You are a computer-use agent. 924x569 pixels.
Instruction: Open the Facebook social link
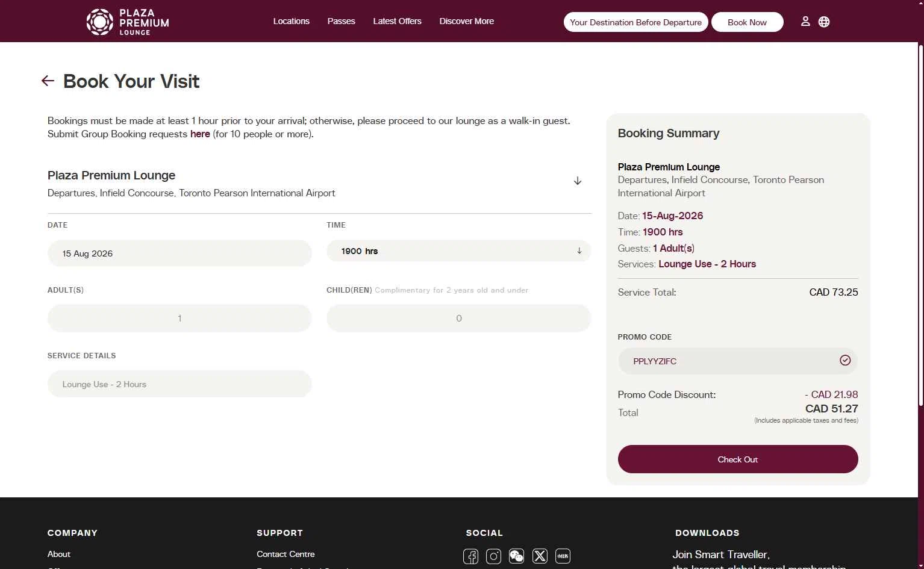pyautogui.click(x=471, y=556)
